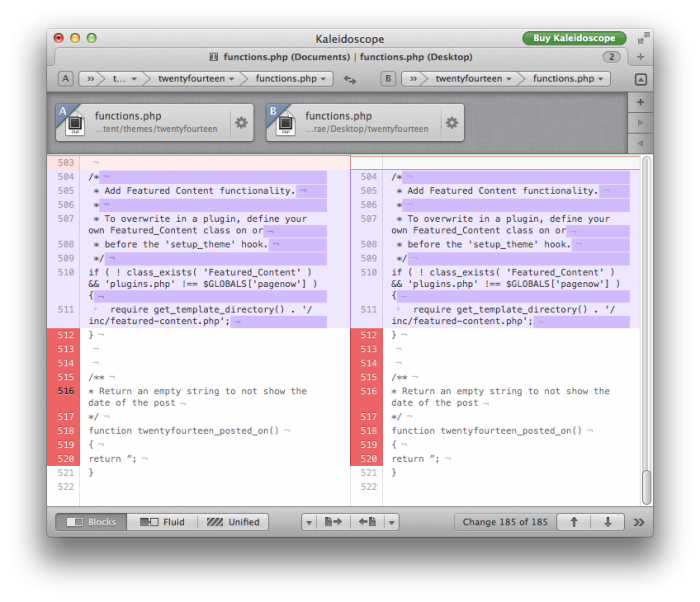Click line number 520 in left pane

(x=66, y=459)
